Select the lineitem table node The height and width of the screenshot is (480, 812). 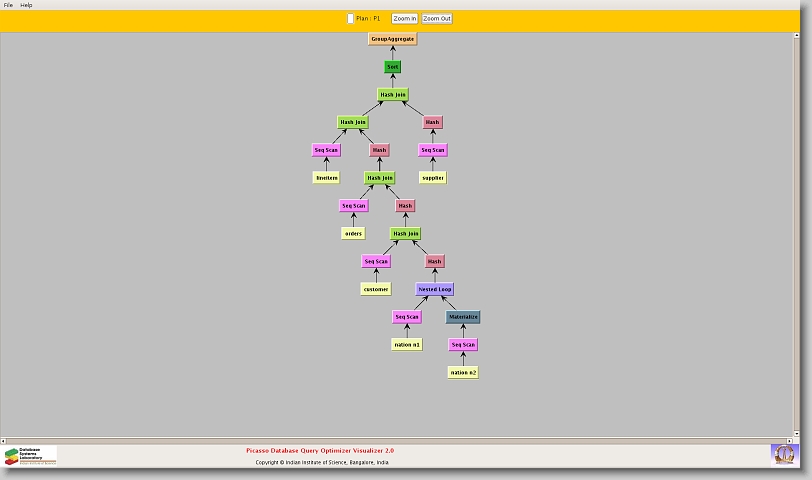(x=326, y=178)
